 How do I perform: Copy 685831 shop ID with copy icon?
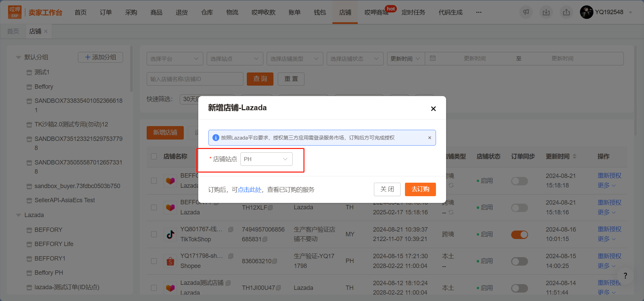click(x=265, y=239)
